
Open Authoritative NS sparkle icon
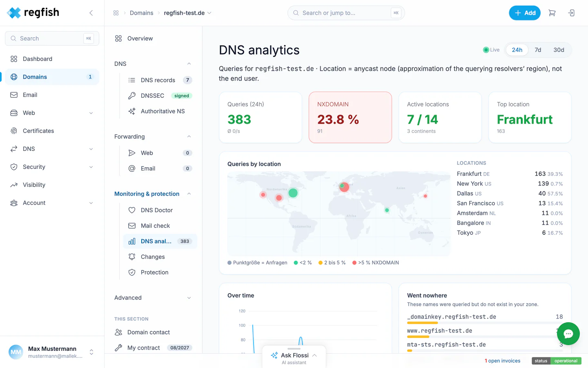coord(132,111)
